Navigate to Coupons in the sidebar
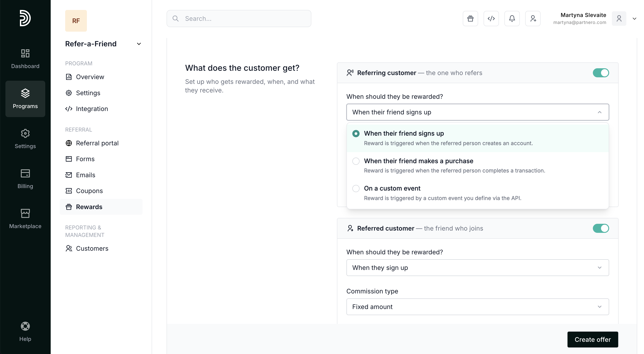The width and height of the screenshot is (644, 354). pyautogui.click(x=89, y=191)
